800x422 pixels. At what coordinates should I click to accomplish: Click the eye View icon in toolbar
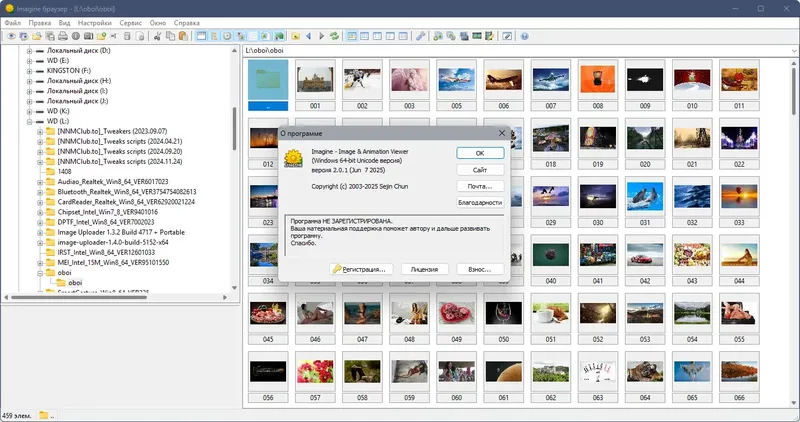pyautogui.click(x=11, y=36)
